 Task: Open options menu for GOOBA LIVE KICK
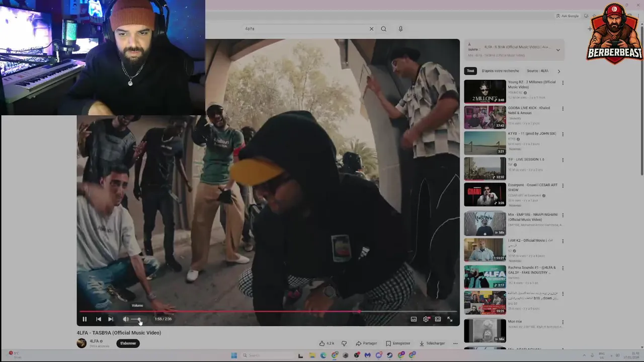tap(562, 109)
